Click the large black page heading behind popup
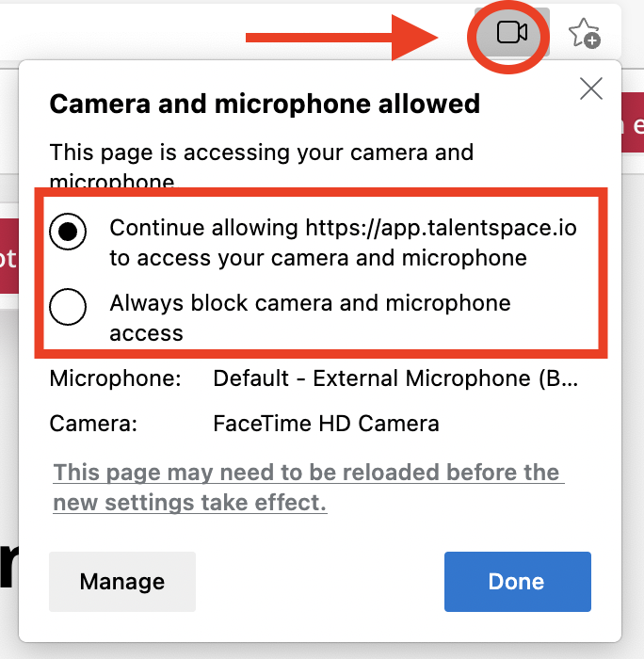Image resolution: width=644 pixels, height=659 pixels. pos(8,568)
